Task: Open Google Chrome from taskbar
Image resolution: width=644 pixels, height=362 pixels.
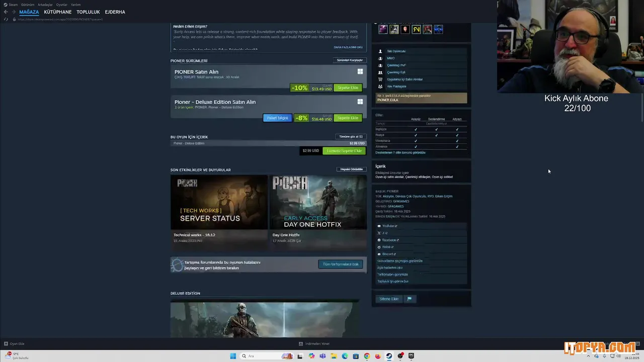Action: point(367,356)
